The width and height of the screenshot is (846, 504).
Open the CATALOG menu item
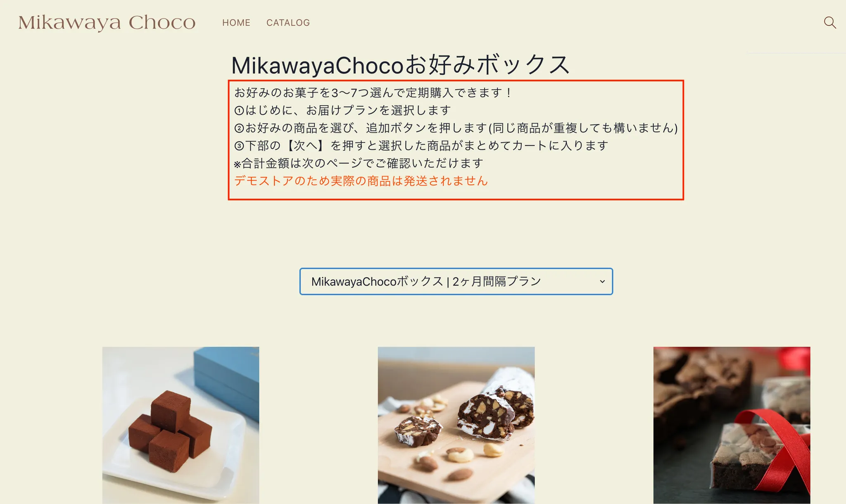click(x=288, y=23)
